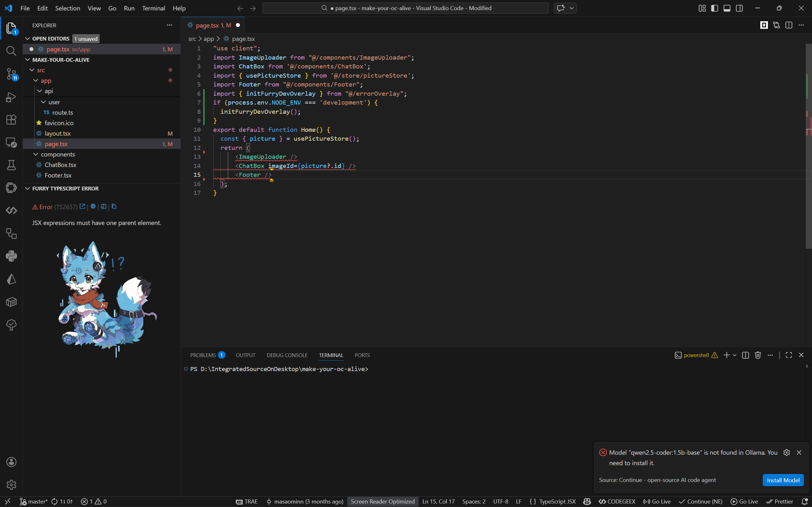Open the Python sidebar icon
The image size is (812, 507).
[x=11, y=256]
